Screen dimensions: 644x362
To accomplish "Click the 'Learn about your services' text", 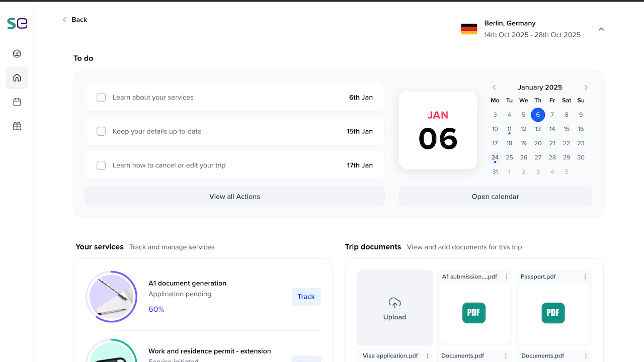I will point(153,98).
